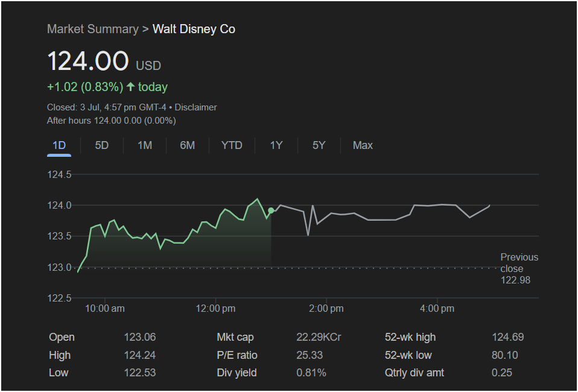Click the Closed: 3 Jul timestamp text
Image resolution: width=578 pixels, height=392 pixels.
[x=107, y=107]
